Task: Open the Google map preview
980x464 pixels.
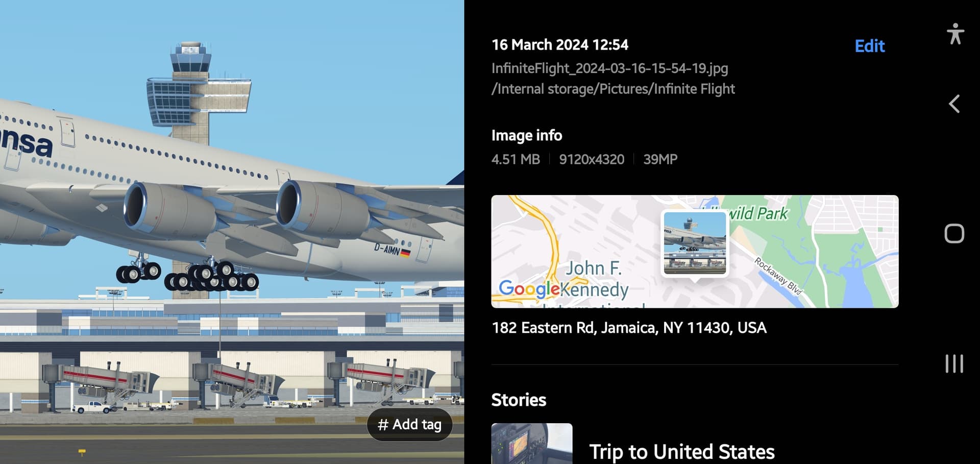Action: coord(695,251)
